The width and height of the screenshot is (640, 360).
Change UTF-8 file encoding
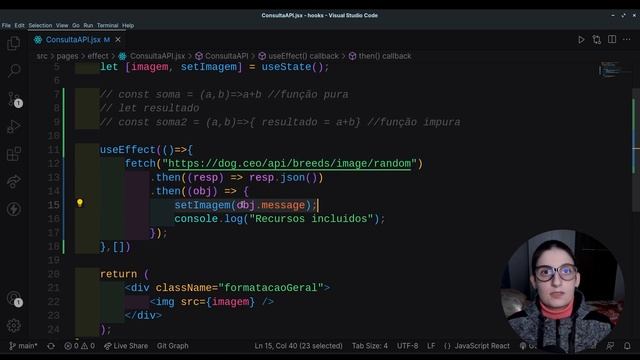[407, 346]
